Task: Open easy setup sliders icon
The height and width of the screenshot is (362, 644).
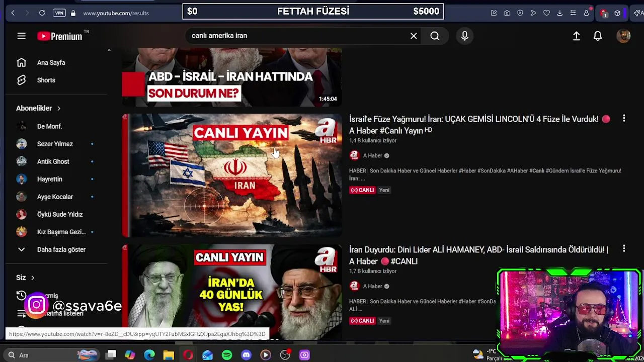Action: click(x=573, y=13)
